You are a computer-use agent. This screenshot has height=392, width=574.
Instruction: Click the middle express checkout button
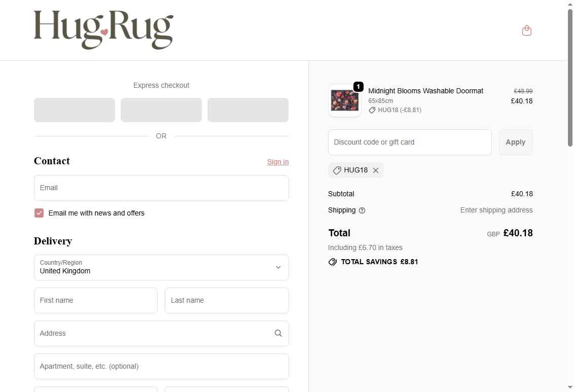coord(161,110)
